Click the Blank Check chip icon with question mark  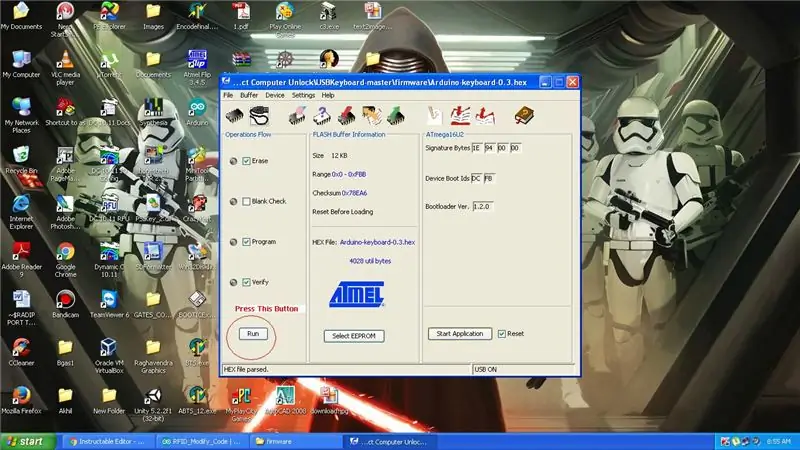click(322, 116)
